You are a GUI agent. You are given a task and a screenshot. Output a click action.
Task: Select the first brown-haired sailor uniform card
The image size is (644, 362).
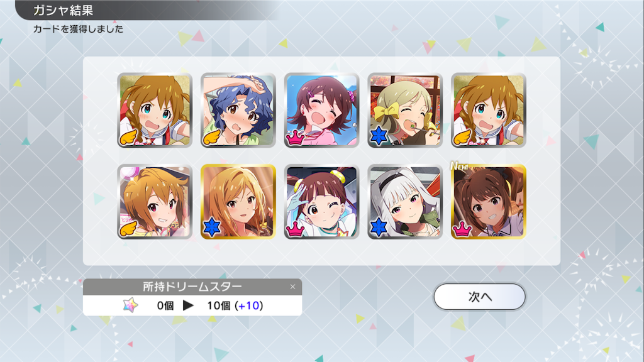(155, 110)
